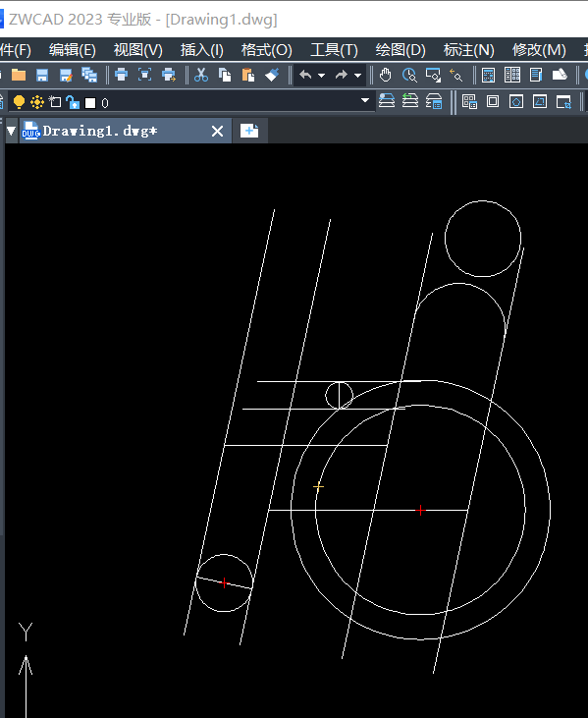Select the Cut scissors icon
The height and width of the screenshot is (718, 588).
[x=201, y=75]
